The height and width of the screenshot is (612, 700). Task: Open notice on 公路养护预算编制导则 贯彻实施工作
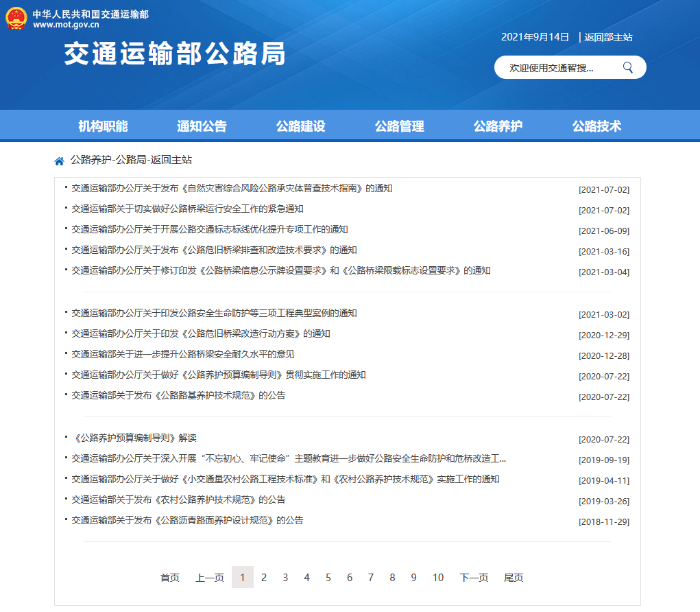tap(219, 375)
